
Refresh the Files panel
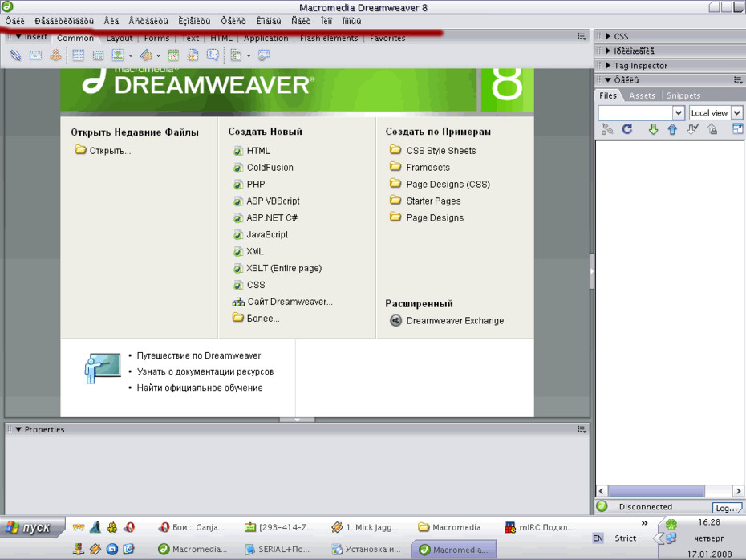627,129
